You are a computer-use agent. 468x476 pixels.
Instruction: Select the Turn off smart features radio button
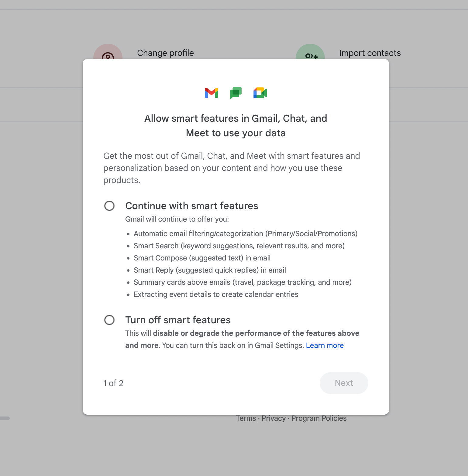coord(109,320)
